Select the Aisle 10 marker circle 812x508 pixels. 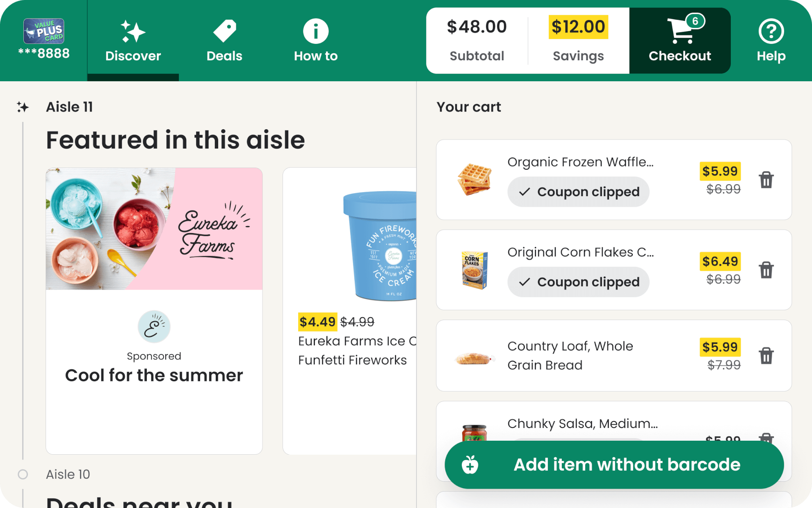pyautogui.click(x=23, y=474)
